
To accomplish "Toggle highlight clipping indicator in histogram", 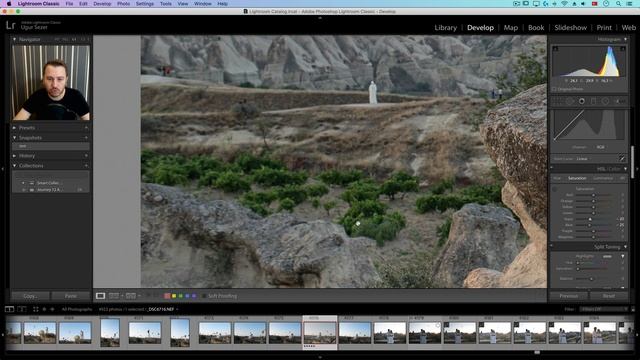I will pos(622,49).
